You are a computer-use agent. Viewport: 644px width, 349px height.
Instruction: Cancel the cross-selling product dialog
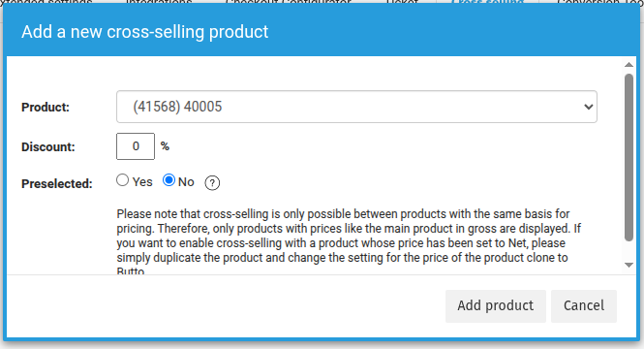click(584, 305)
